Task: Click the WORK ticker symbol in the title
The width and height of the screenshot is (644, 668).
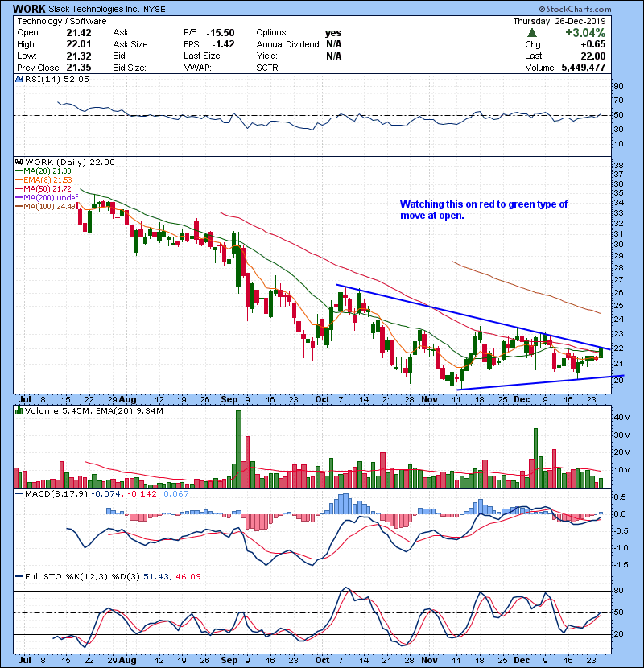Action: [x=28, y=9]
